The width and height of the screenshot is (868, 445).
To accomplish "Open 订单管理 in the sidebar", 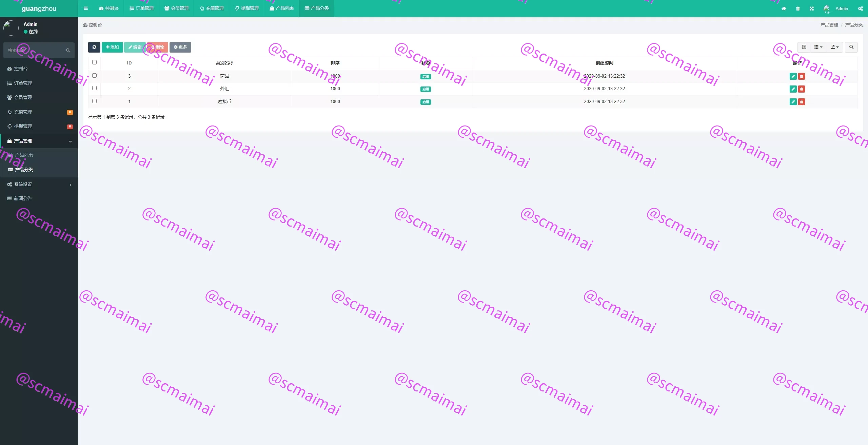I will coord(39,83).
